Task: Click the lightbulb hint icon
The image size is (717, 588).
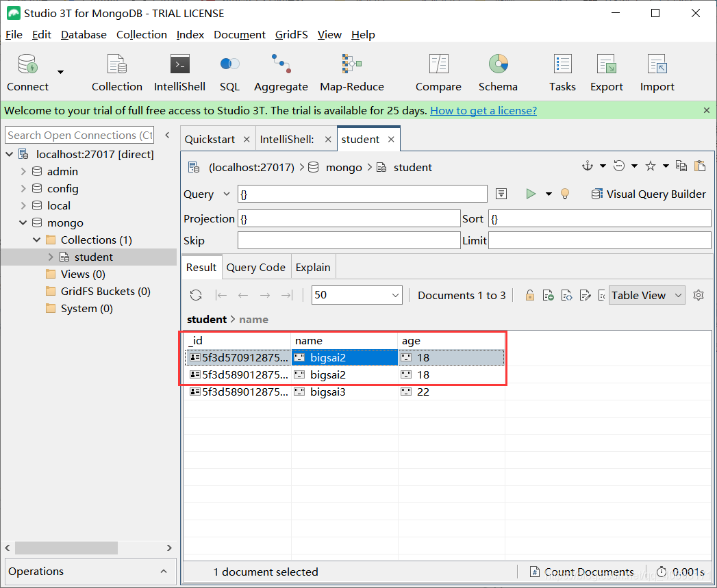Action: coord(565,194)
